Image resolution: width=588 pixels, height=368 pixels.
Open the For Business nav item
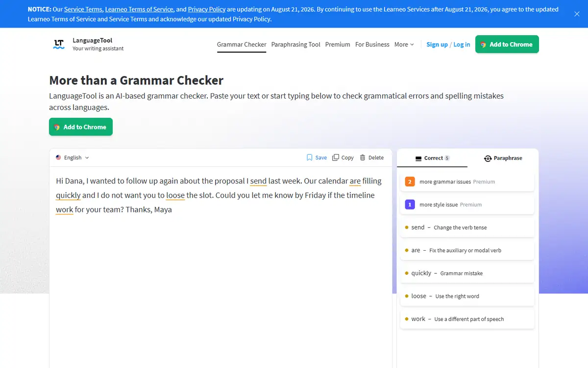[372, 44]
